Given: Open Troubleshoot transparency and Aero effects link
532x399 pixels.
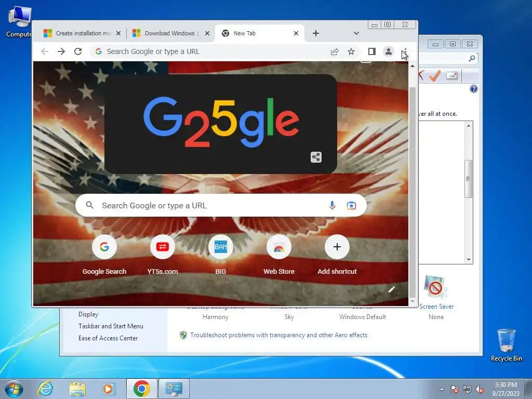Looking at the screenshot, I should coord(278,335).
